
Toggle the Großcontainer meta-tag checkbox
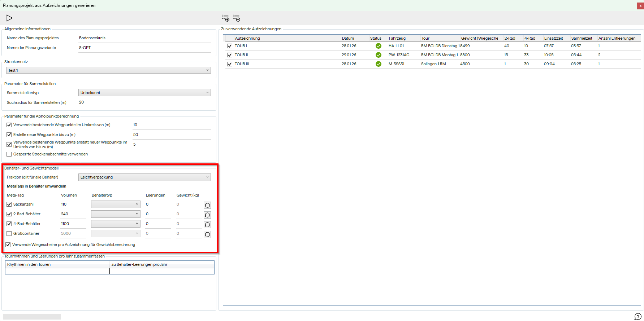(9, 234)
